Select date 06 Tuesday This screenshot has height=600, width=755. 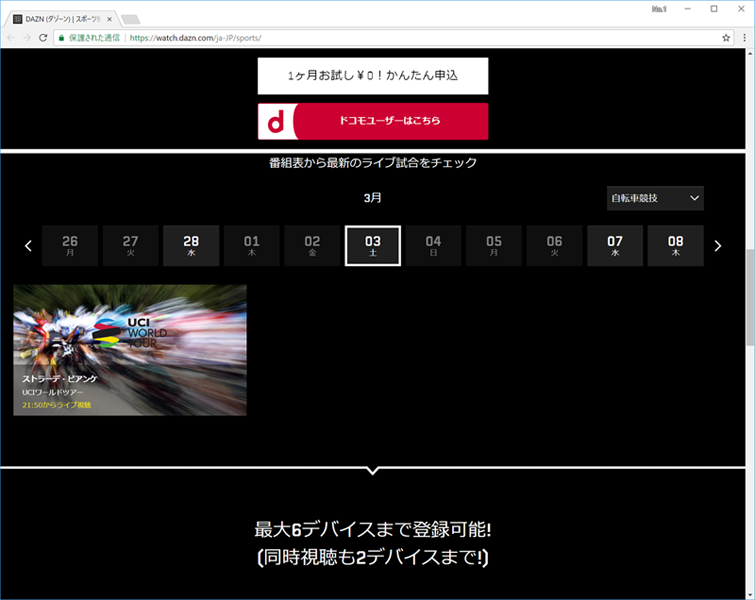coord(554,246)
